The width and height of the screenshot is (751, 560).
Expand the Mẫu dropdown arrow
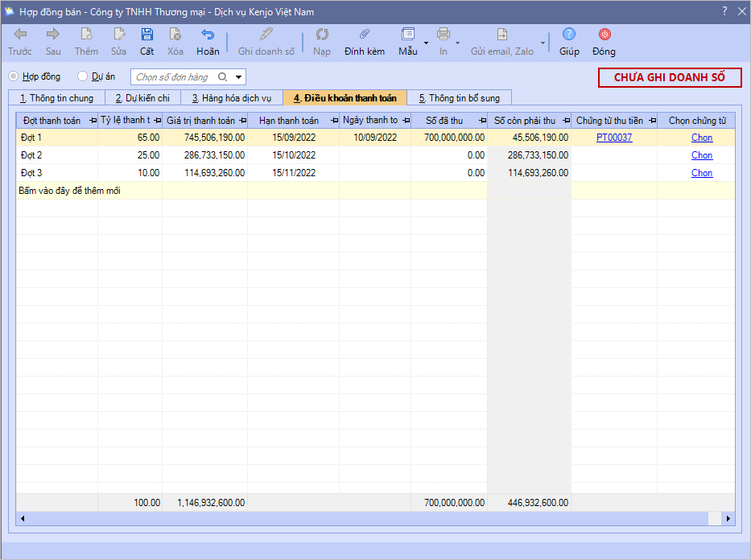coord(426,43)
